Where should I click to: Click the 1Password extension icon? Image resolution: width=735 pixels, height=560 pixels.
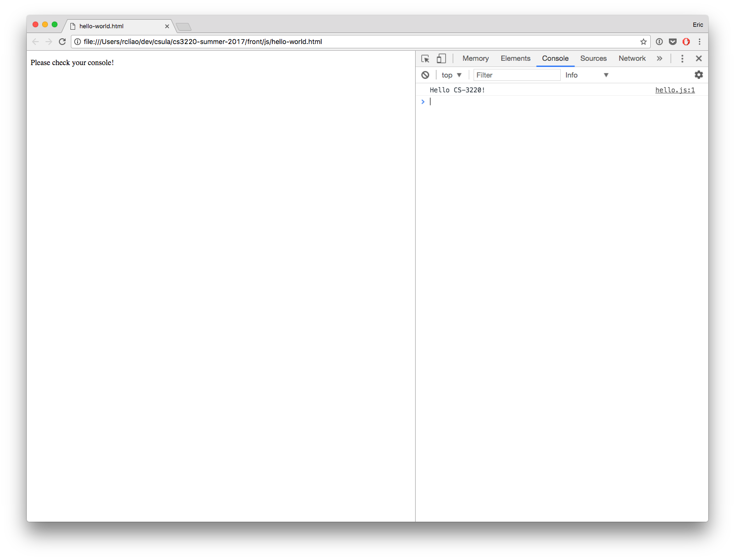(659, 42)
